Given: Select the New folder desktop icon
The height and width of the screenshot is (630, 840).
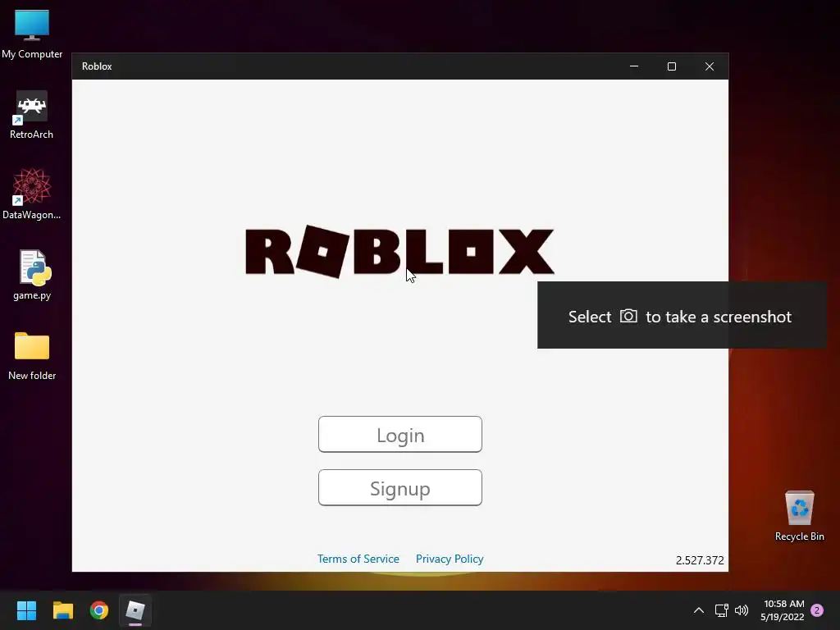Looking at the screenshot, I should tap(32, 356).
